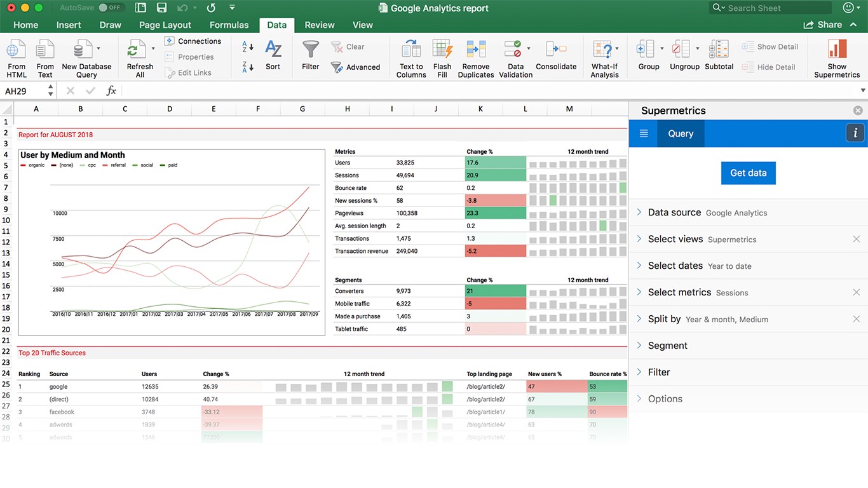Open the Sort dialog
868x488 pixels.
[x=273, y=55]
